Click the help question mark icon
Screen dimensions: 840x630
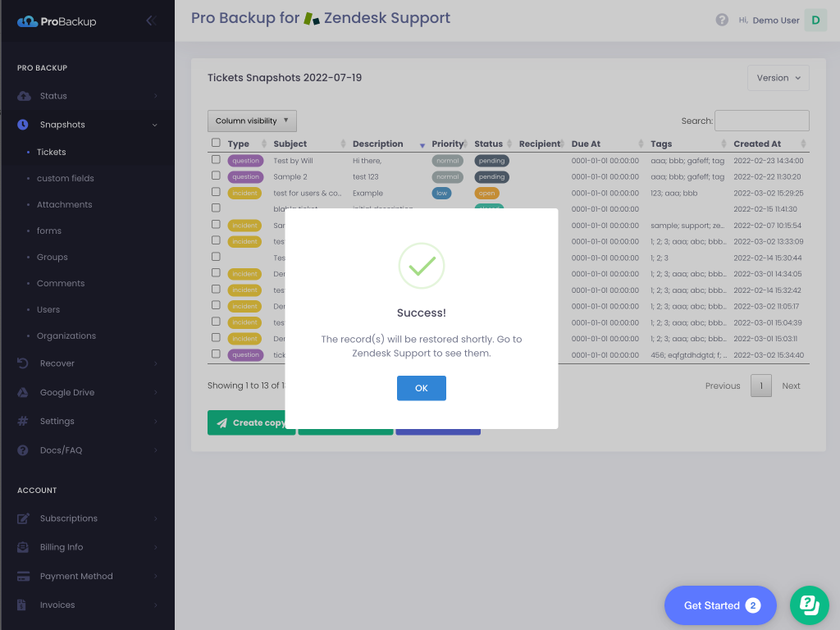pos(722,21)
